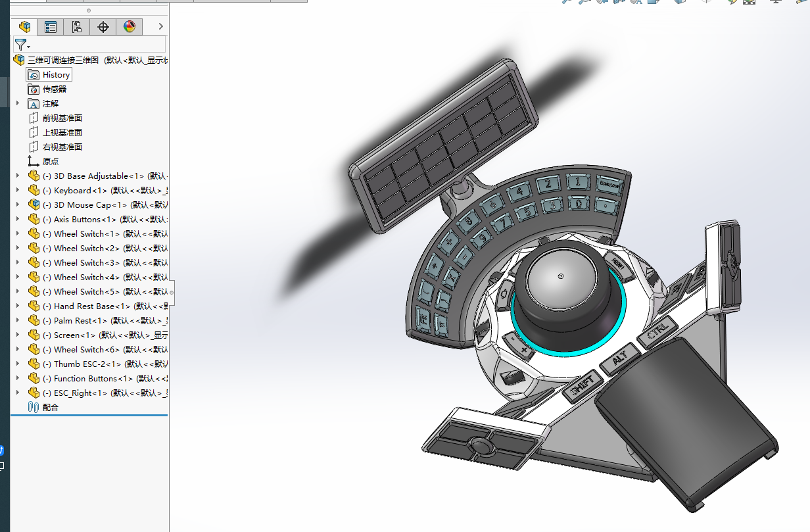Screen dimensions: 810x532
Task: Open the DisplayManager color-ball tab
Action: click(x=129, y=26)
